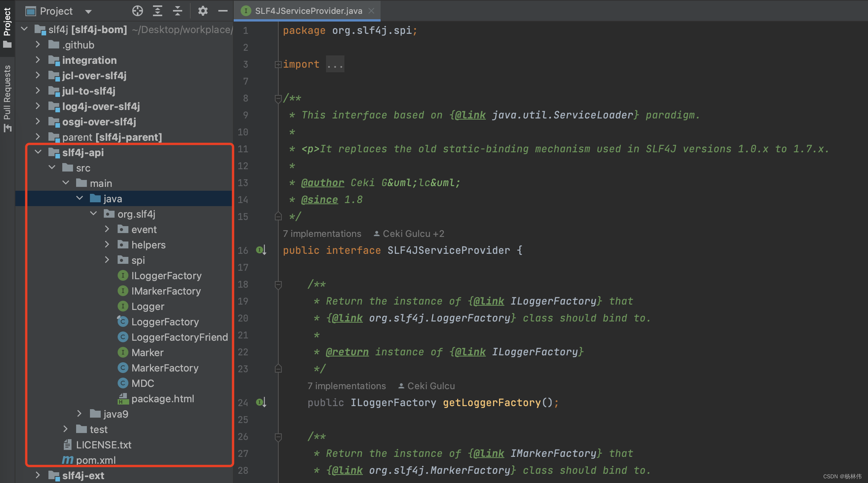
Task: Click implementations gutter icon on line 24
Action: pos(261,403)
